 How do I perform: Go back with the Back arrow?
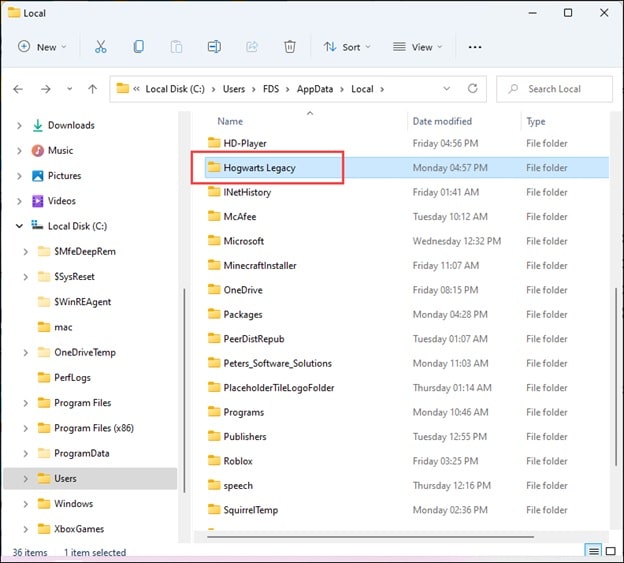[18, 89]
